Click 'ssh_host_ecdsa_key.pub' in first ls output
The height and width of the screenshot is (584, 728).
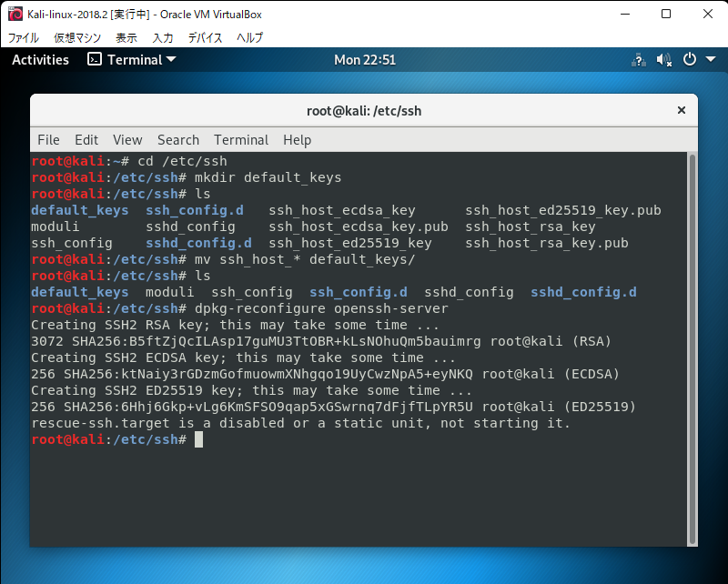359,227
